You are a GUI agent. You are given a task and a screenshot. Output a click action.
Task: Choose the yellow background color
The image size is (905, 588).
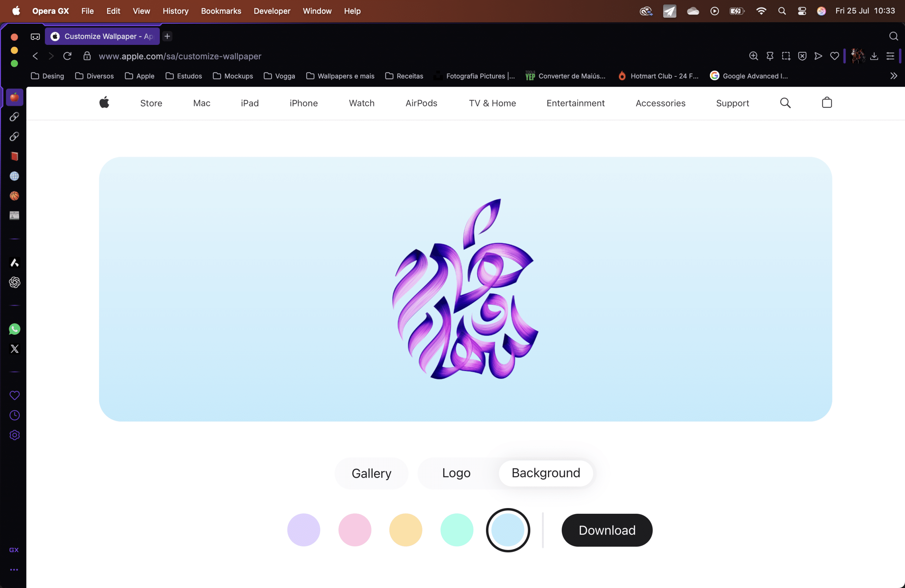point(405,530)
